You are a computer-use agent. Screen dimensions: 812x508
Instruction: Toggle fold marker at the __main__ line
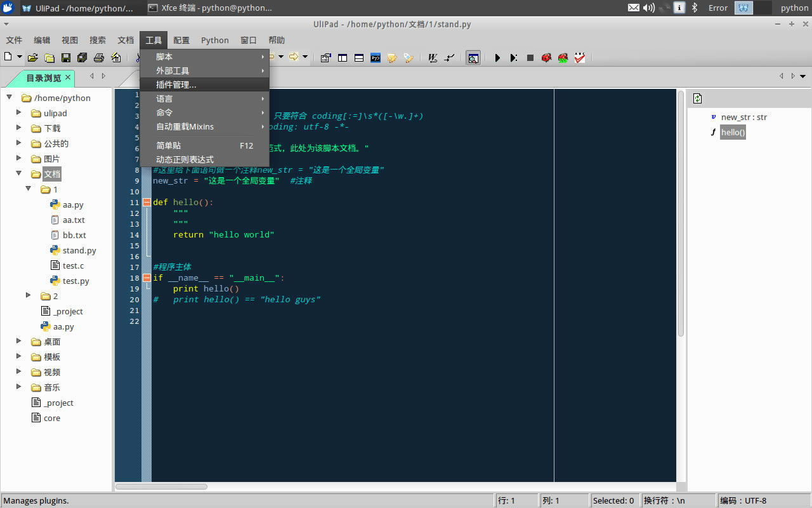click(x=147, y=277)
